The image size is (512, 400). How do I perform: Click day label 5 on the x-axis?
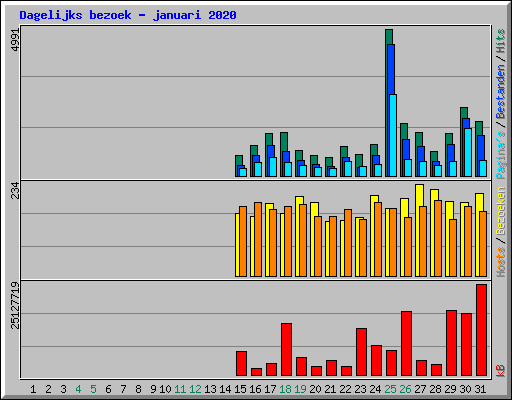pos(93,389)
